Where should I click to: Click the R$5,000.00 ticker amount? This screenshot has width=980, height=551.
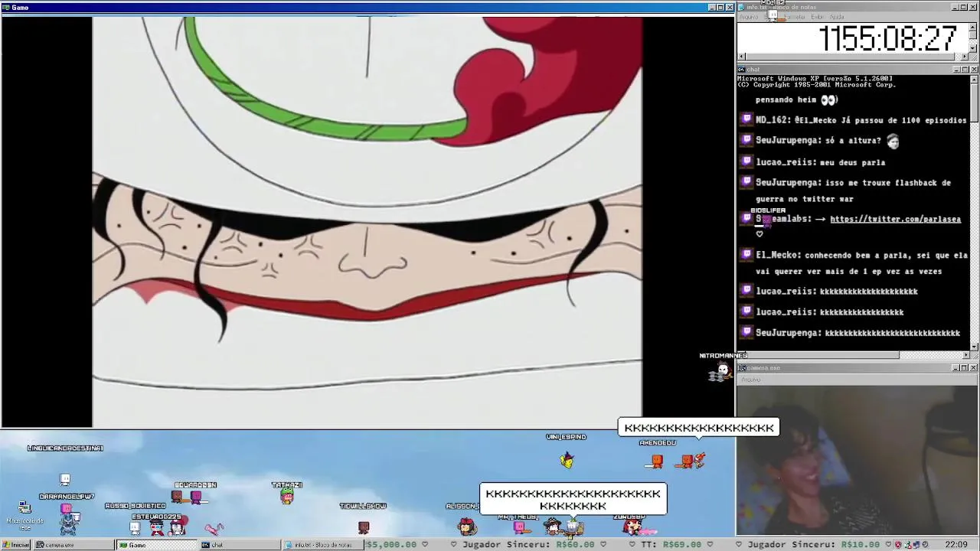click(391, 545)
